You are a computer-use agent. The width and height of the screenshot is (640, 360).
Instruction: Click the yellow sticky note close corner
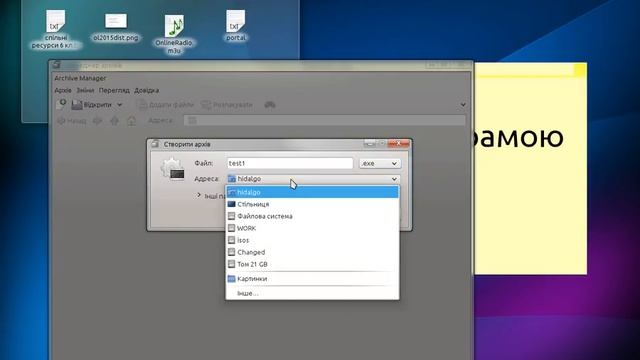(580, 70)
